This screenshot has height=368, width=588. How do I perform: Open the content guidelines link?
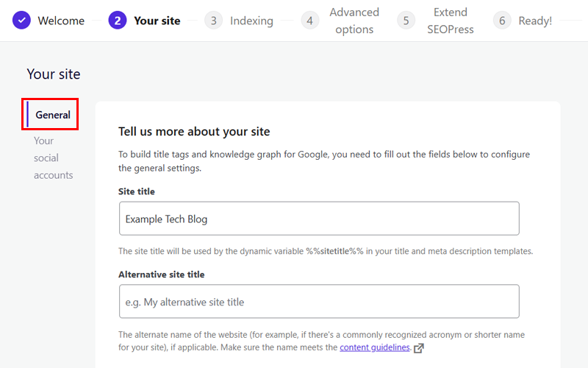pyautogui.click(x=375, y=347)
